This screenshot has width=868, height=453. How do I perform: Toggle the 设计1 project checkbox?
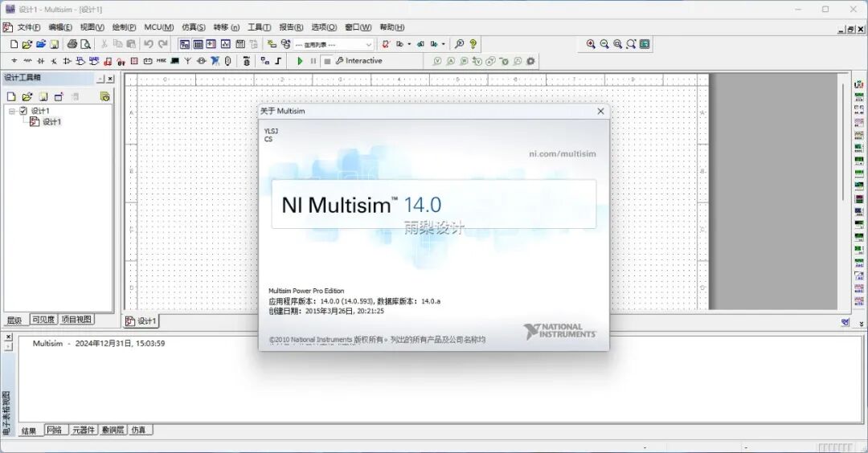[23, 111]
